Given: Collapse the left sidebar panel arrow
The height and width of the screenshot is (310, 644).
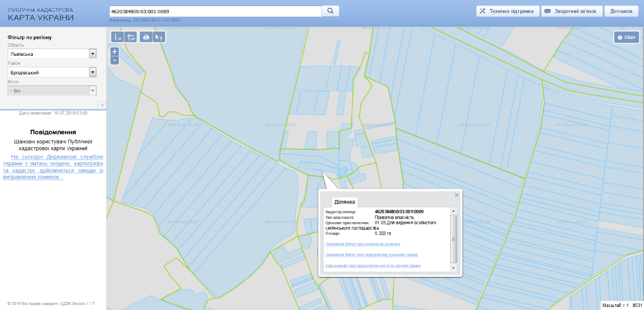Looking at the screenshot, I should [102, 105].
